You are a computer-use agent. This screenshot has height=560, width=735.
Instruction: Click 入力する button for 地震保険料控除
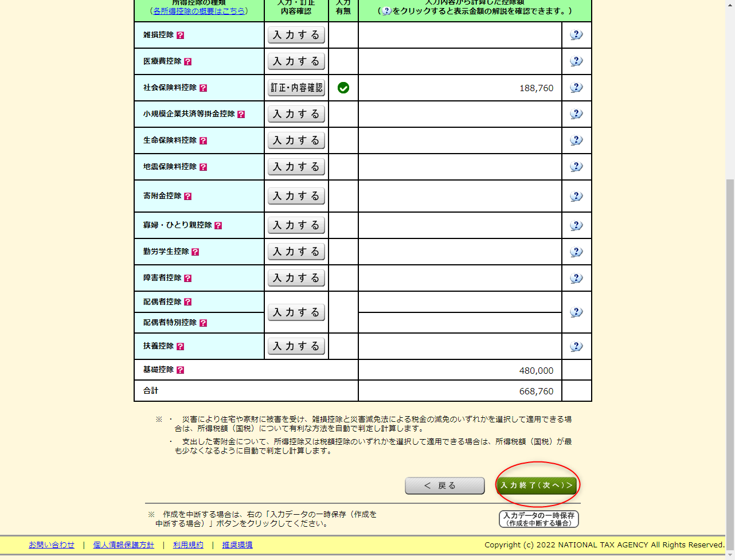296,167
